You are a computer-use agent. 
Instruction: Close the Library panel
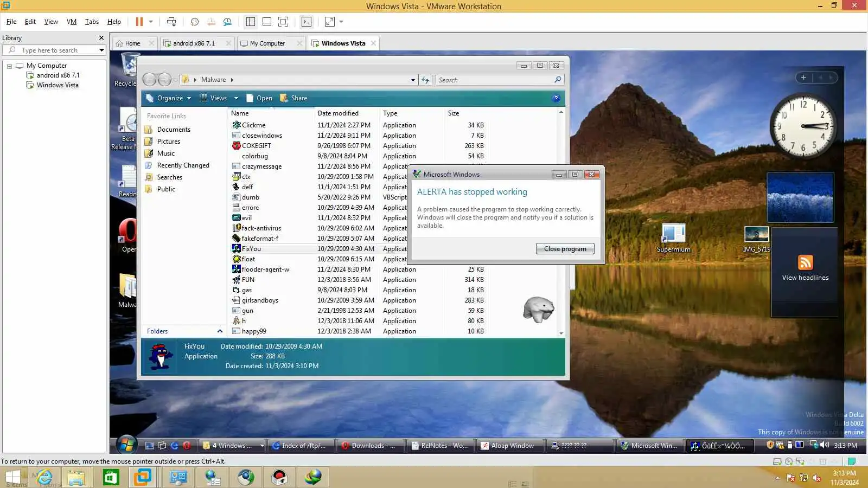tap(101, 38)
